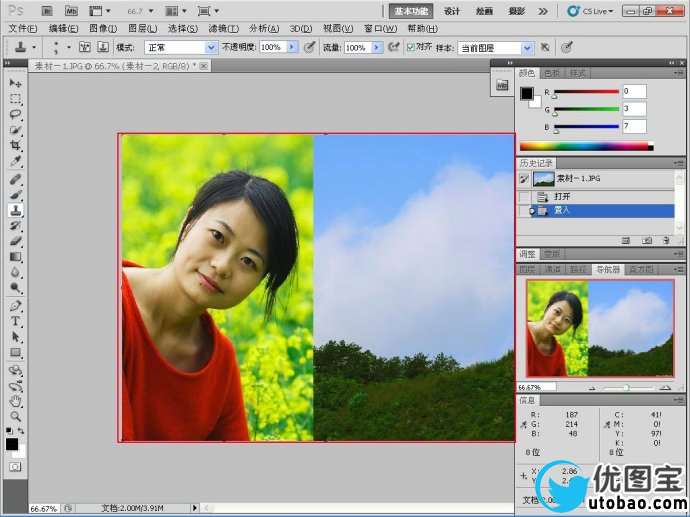The height and width of the screenshot is (517, 690).
Task: Expand the CS Live dropdown
Action: pyautogui.click(x=591, y=11)
